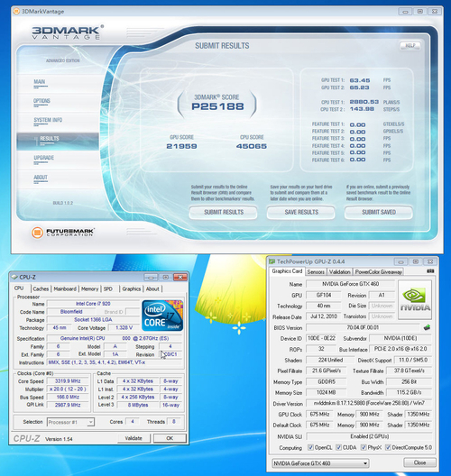Click the GPU-Z title bar icon
Viewport: 451px width, 476px height.
[x=272, y=261]
